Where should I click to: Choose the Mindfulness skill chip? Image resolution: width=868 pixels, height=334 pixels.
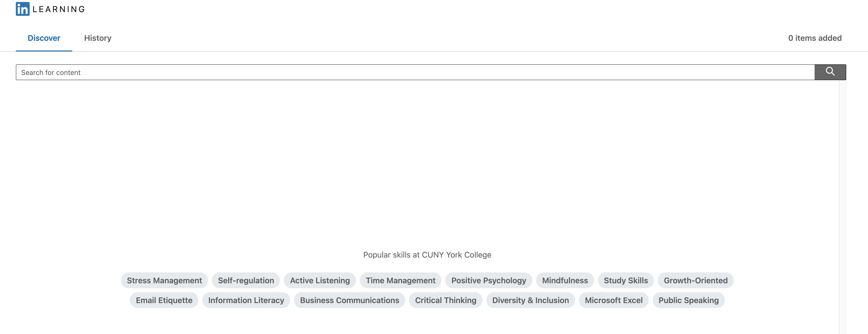pos(565,280)
